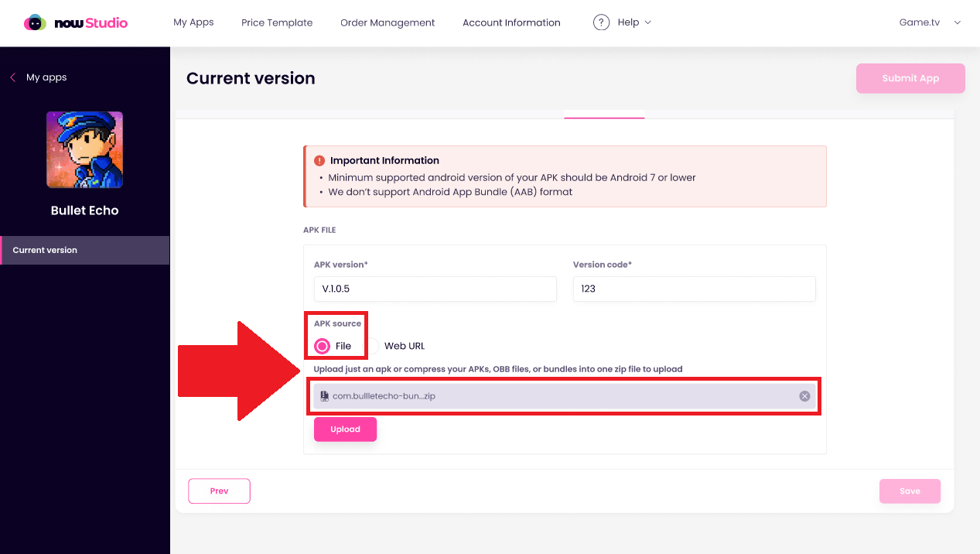Open Account Information in top navigation
Viewport: 980px width, 554px height.
[511, 22]
